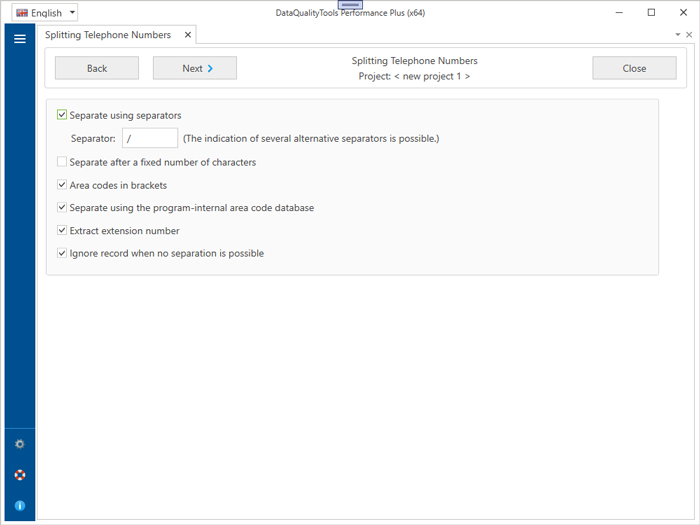Go back with the Back button
Screen dimensions: 700x525
click(97, 69)
